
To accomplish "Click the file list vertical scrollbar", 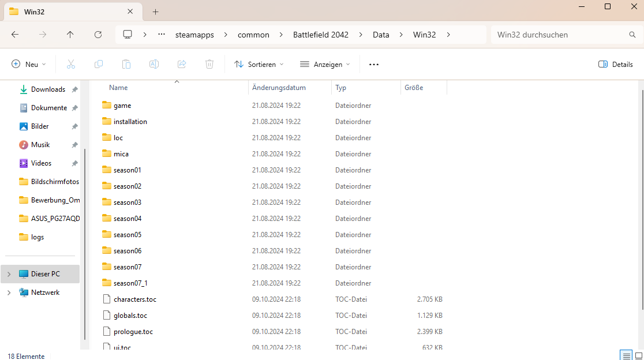I will coord(642,199).
